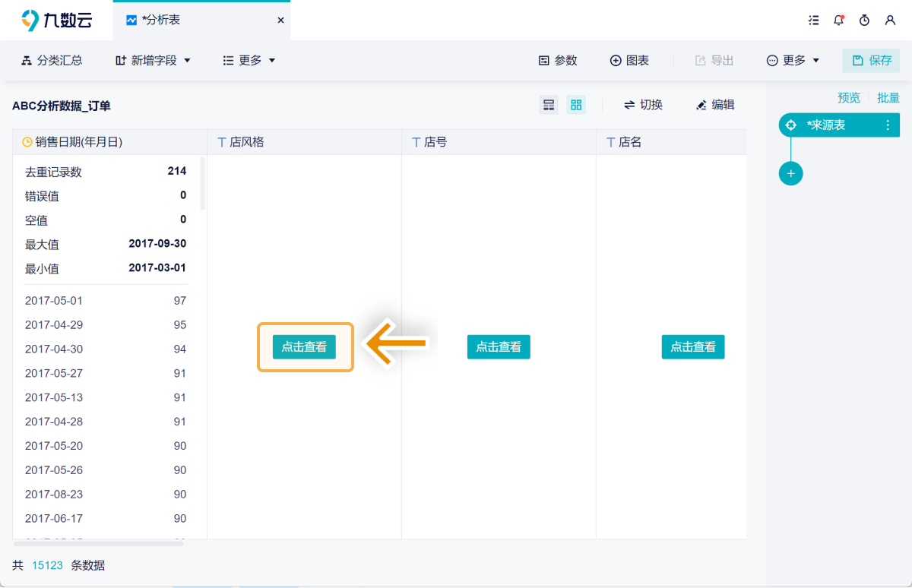Screen dimensions: 912x588
Task: Open the notifications bell
Action: click(839, 21)
